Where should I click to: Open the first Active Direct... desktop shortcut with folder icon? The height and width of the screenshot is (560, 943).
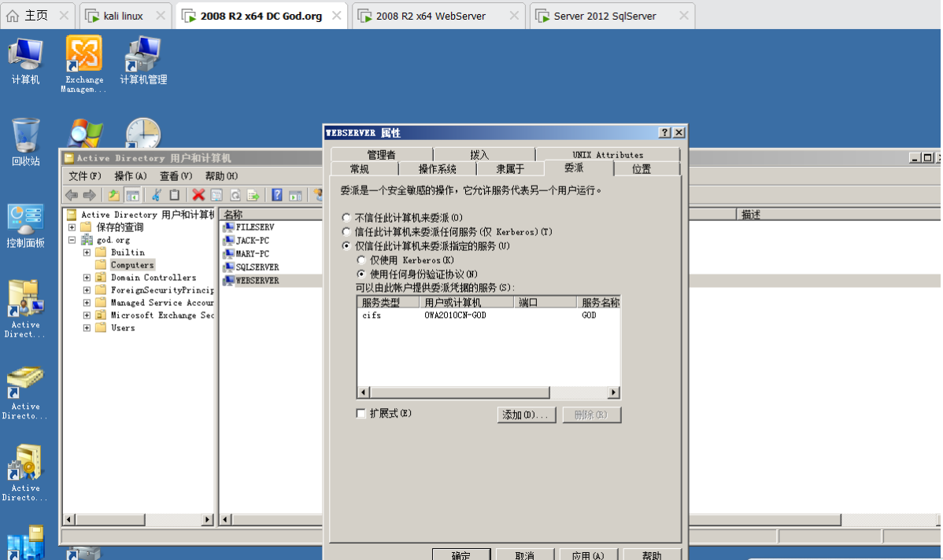pos(25,309)
